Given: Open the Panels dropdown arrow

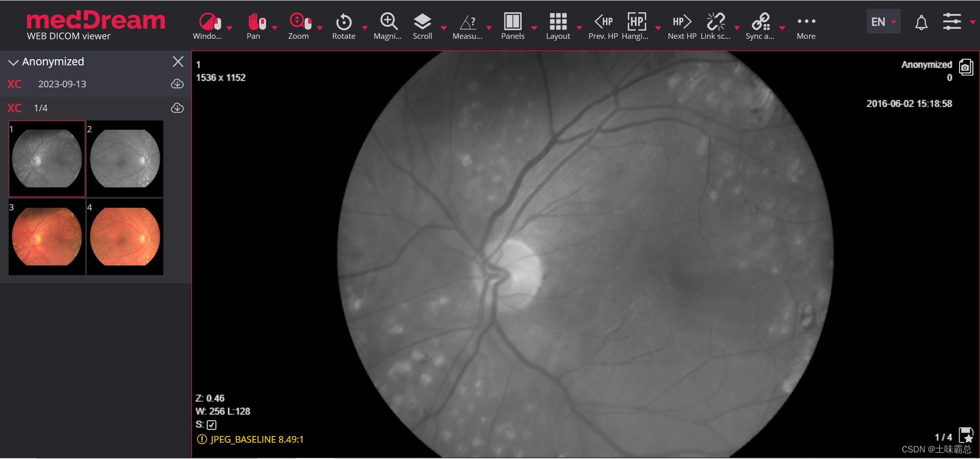Looking at the screenshot, I should click(534, 28).
